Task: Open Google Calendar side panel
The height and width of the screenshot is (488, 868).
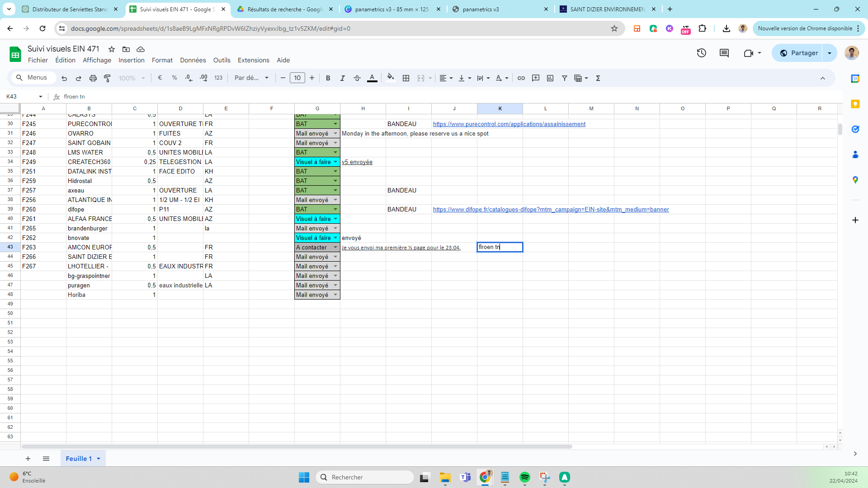Action: coord(855,79)
